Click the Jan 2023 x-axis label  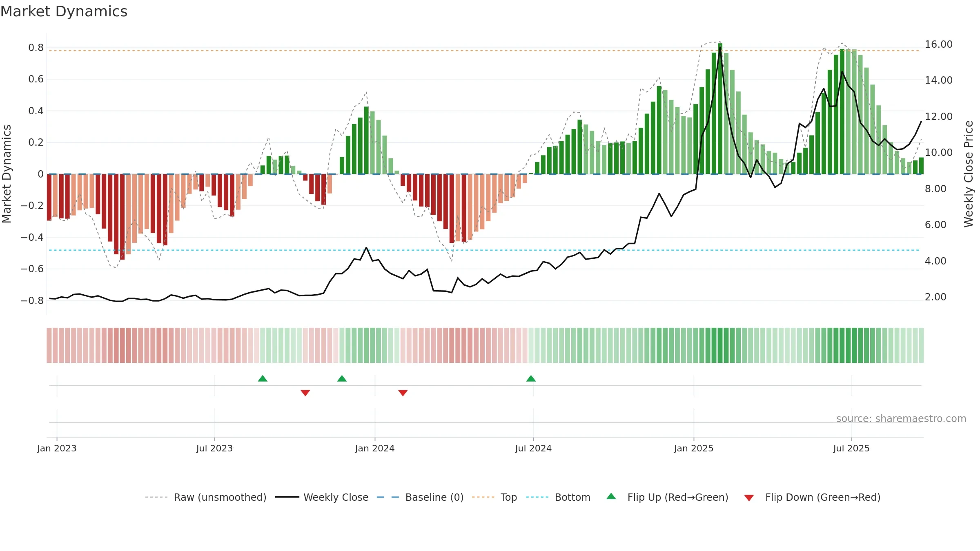tap(57, 448)
